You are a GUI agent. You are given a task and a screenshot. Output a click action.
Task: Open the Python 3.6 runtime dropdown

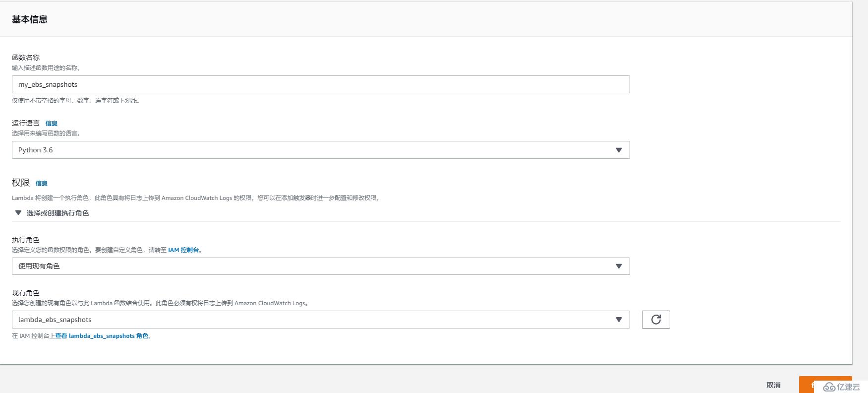321,150
